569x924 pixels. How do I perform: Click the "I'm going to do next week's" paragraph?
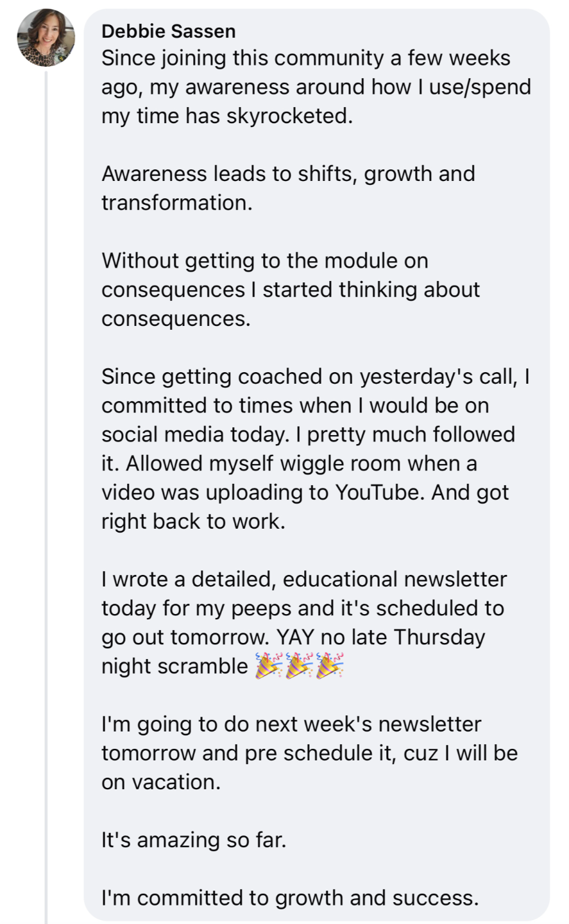pyautogui.click(x=309, y=753)
